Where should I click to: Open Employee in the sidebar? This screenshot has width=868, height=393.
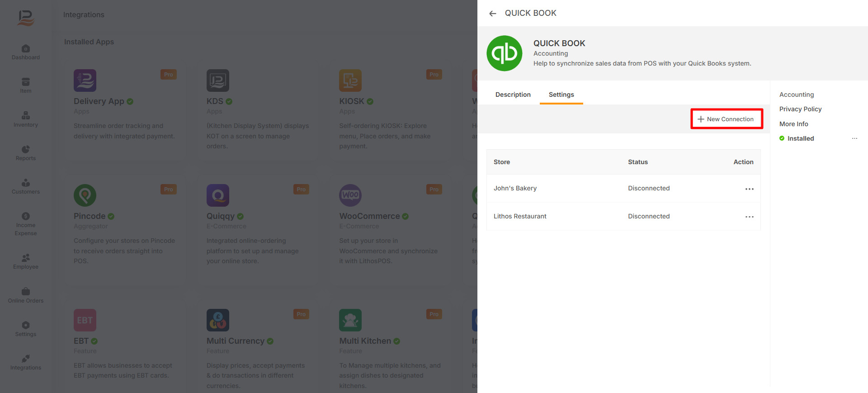tap(26, 261)
